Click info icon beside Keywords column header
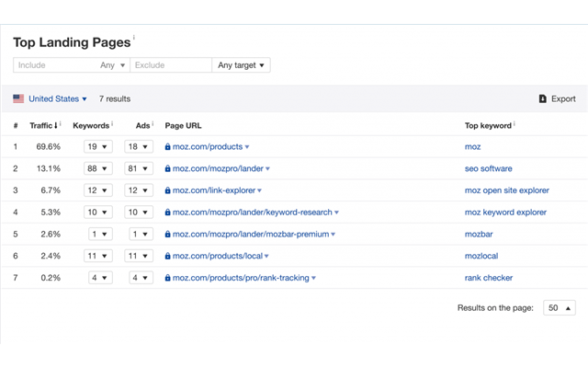Image resolution: width=588 pixels, height=368 pixels. (112, 123)
